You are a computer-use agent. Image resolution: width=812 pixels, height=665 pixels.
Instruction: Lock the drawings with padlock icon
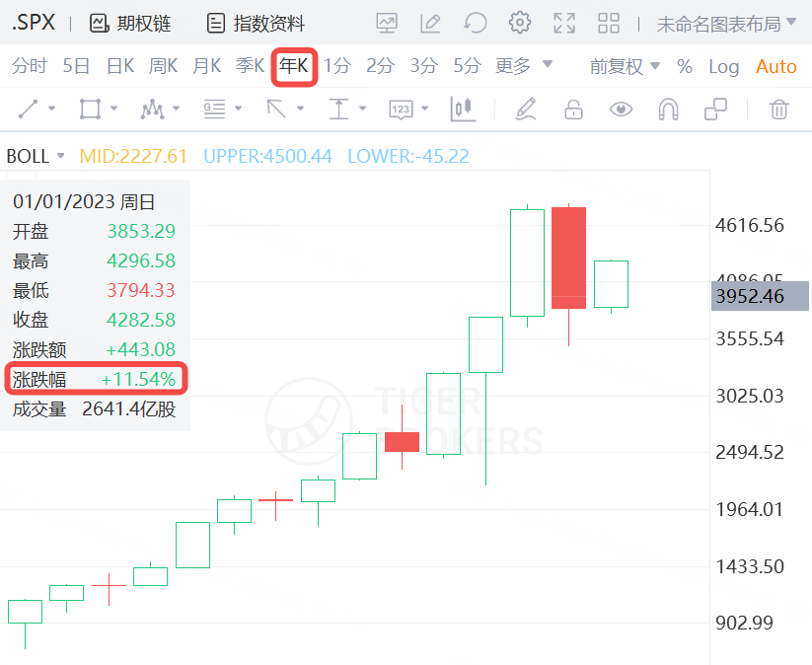[573, 109]
